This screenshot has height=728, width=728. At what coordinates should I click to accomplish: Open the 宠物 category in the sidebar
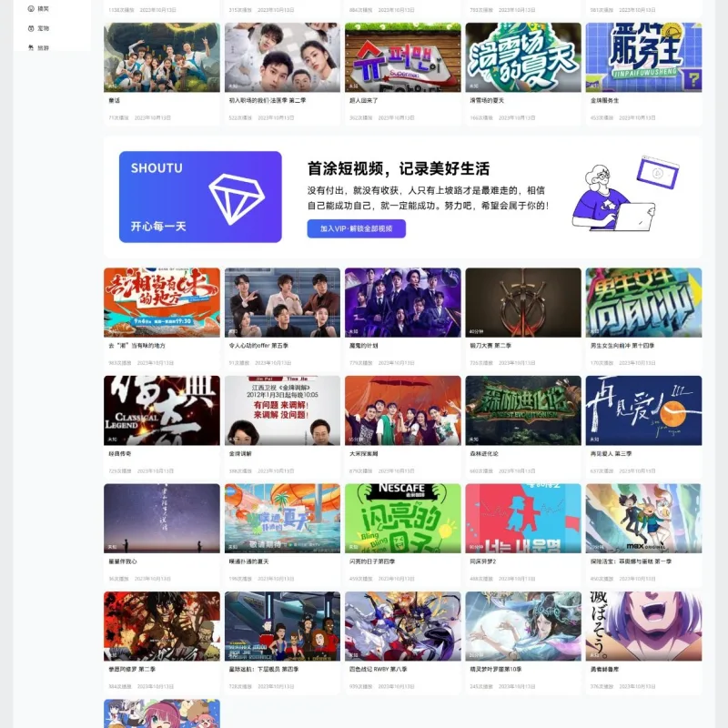pos(38,28)
